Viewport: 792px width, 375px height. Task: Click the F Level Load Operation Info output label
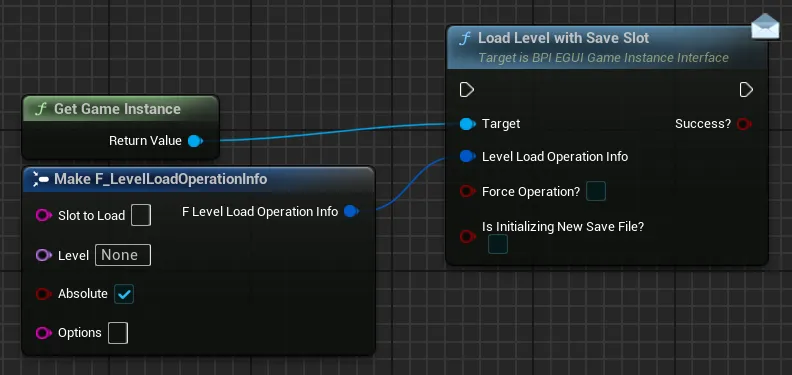[260, 212]
